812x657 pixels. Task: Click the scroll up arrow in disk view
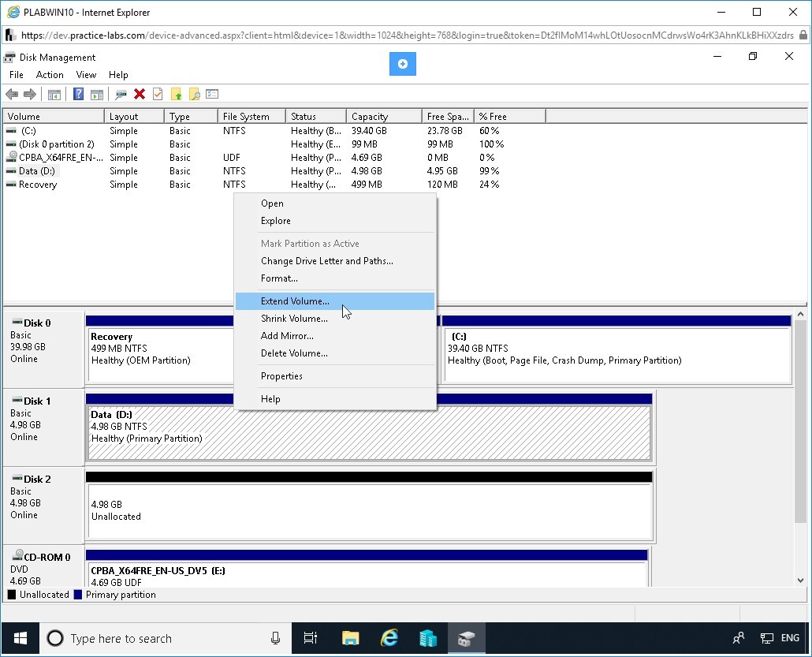pos(801,315)
